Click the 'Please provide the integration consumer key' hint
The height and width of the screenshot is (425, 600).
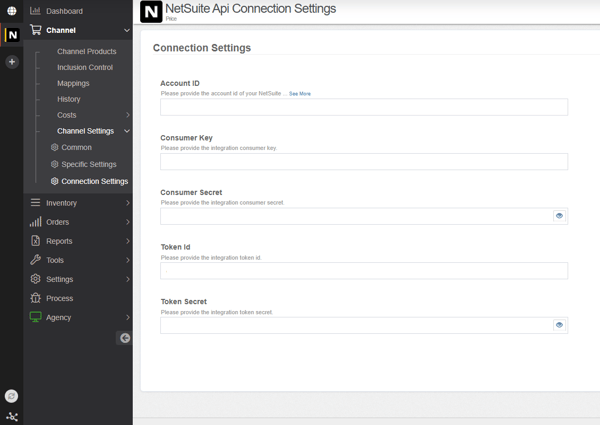tap(219, 148)
